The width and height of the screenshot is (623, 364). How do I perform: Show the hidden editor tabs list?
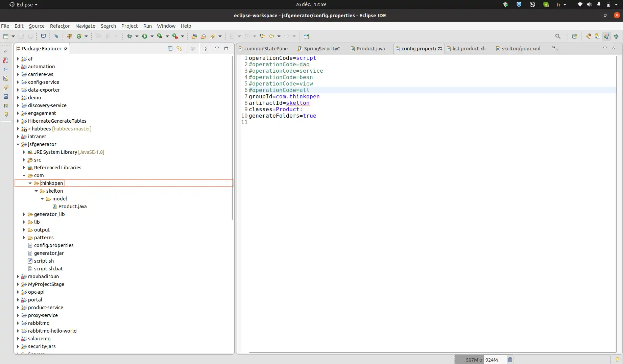(555, 49)
